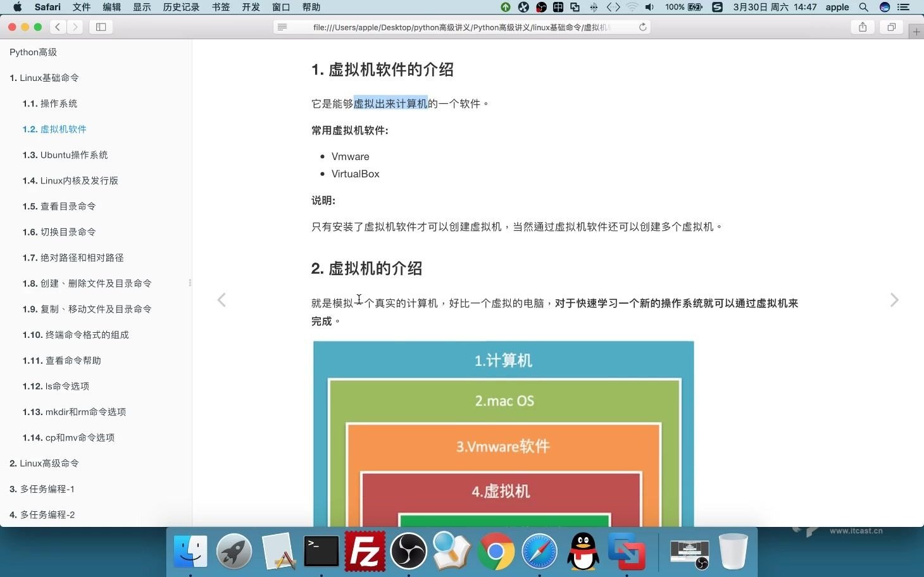Open chapter 1. Linux基础命令 in sidebar

pos(44,78)
